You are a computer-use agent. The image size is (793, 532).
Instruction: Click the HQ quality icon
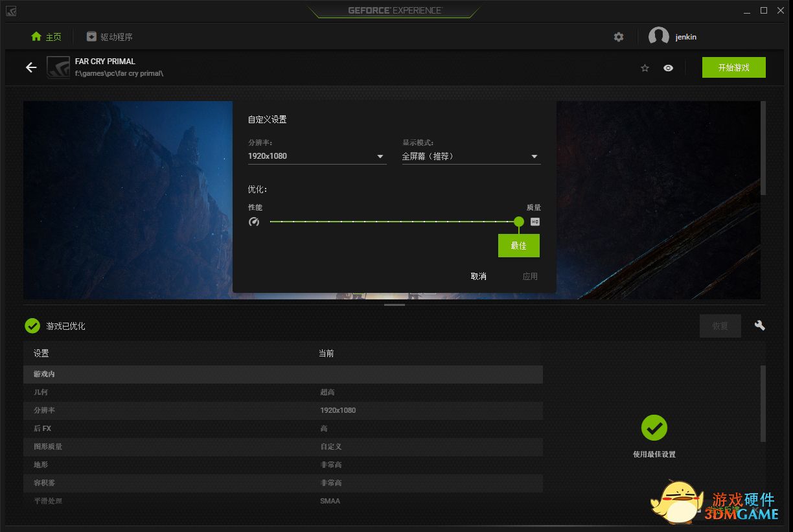click(534, 222)
